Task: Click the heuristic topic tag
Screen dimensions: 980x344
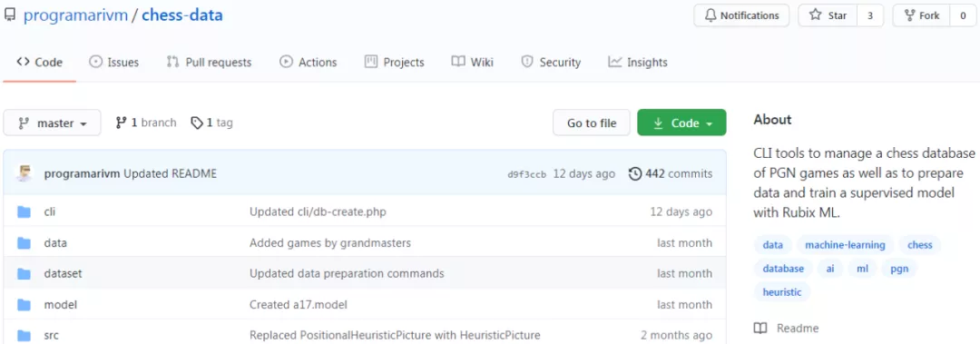Action: (x=782, y=291)
